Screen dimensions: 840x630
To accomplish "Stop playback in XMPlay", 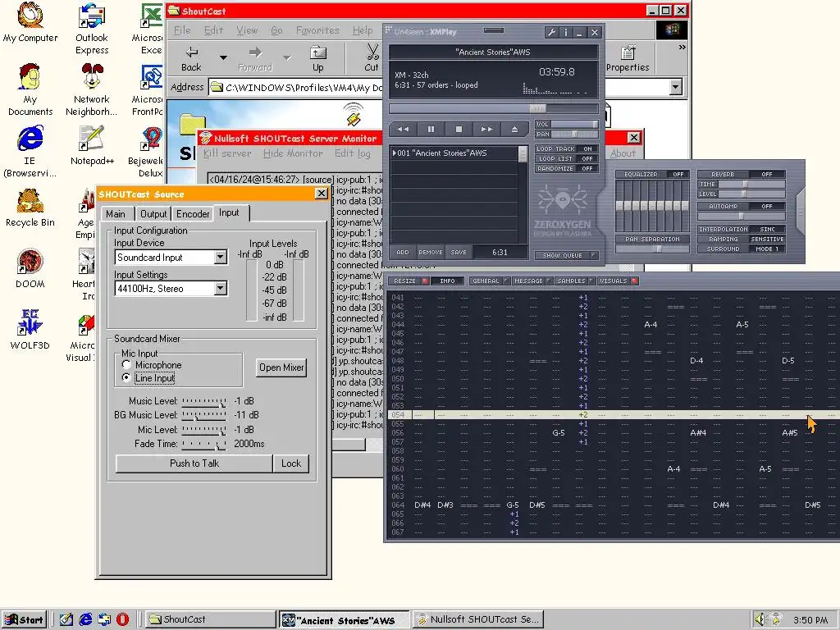I will pyautogui.click(x=459, y=129).
